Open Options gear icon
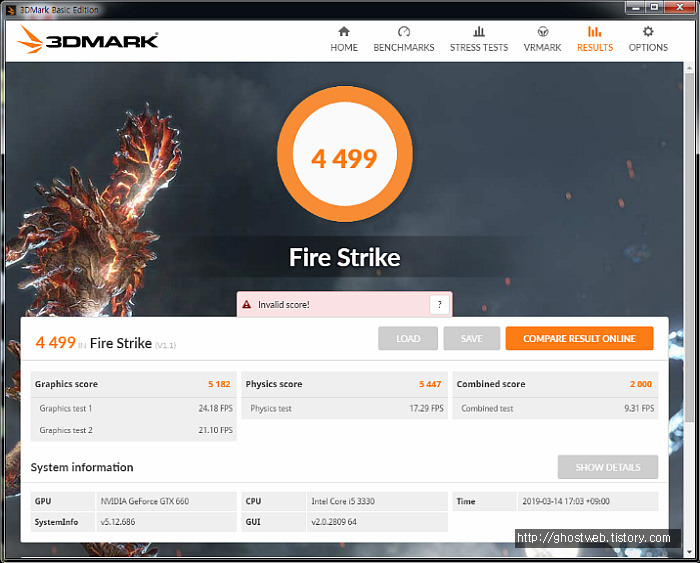 click(648, 31)
